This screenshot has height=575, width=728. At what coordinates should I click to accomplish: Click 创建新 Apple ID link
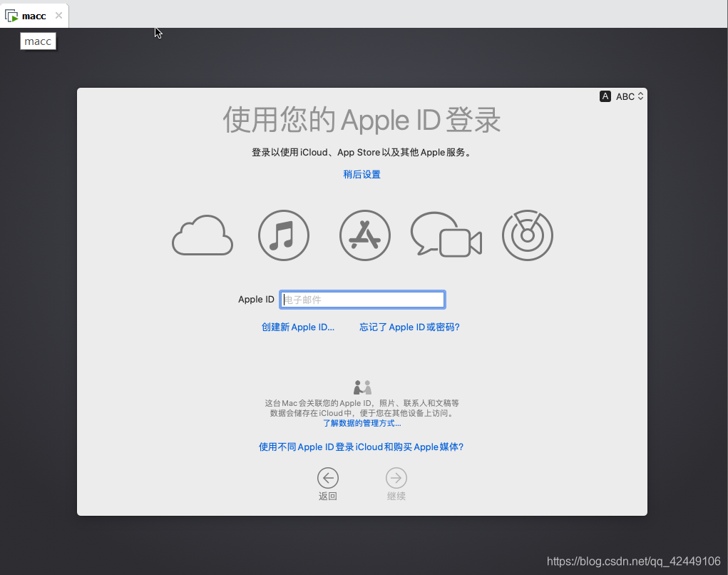(297, 327)
